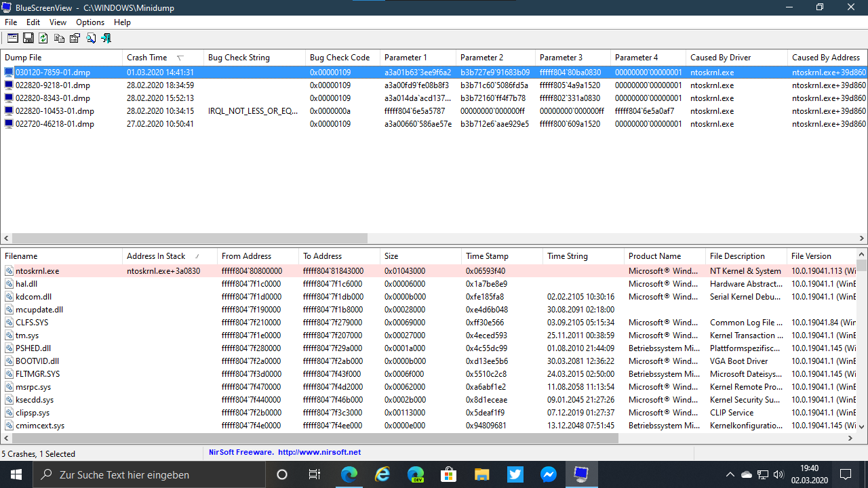Click the volume speaker tray icon
This screenshot has height=488, width=868.
pyautogui.click(x=778, y=474)
